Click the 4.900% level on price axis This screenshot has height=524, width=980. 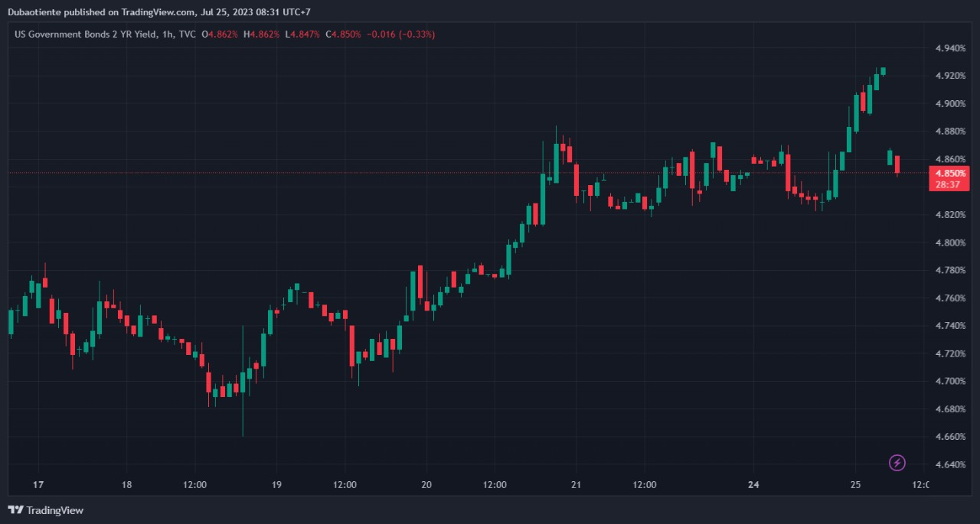[949, 104]
